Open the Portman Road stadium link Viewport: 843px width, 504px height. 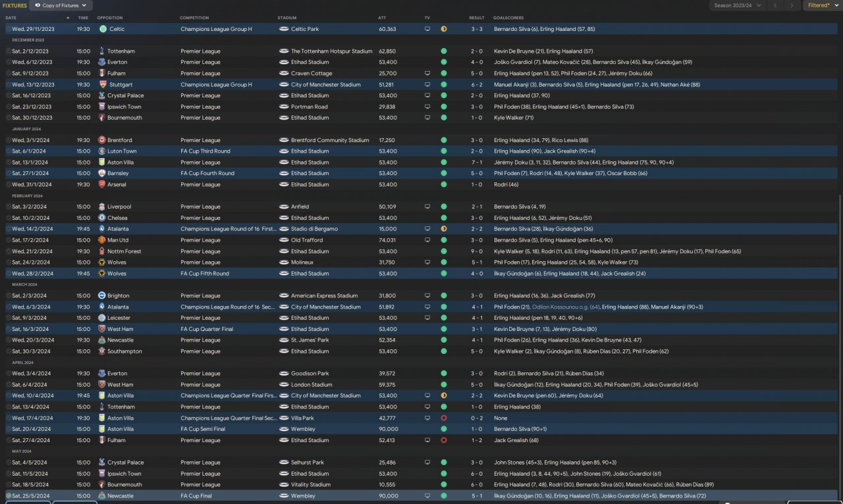click(x=310, y=107)
